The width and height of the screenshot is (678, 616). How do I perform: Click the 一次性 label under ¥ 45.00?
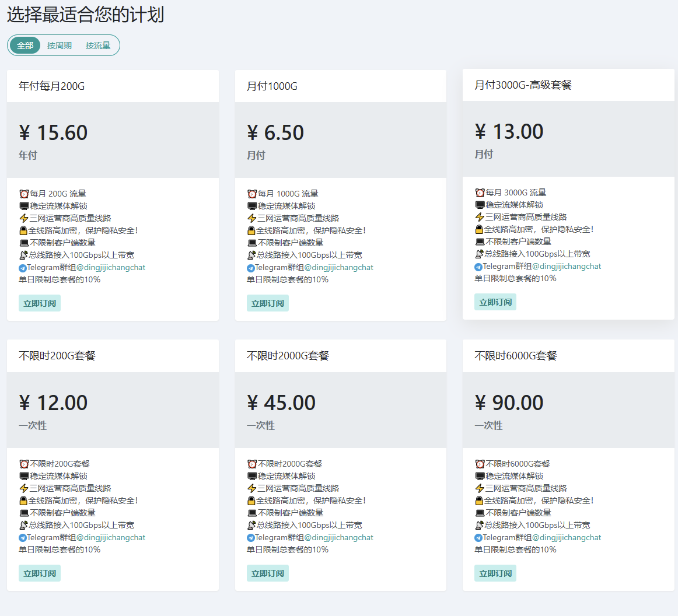(x=260, y=425)
